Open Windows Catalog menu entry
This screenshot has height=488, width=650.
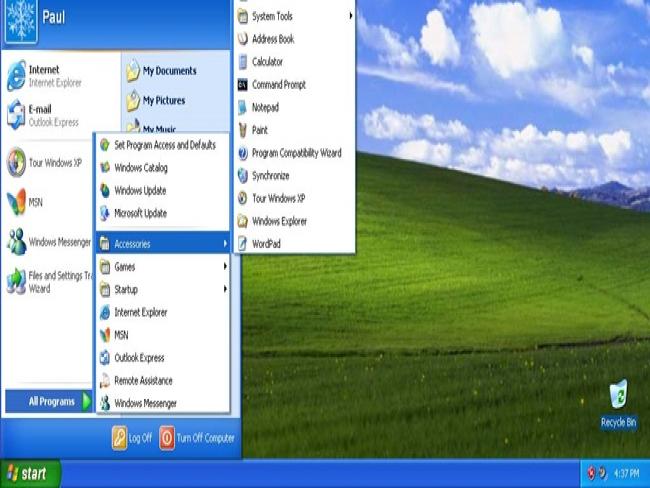pos(141,168)
